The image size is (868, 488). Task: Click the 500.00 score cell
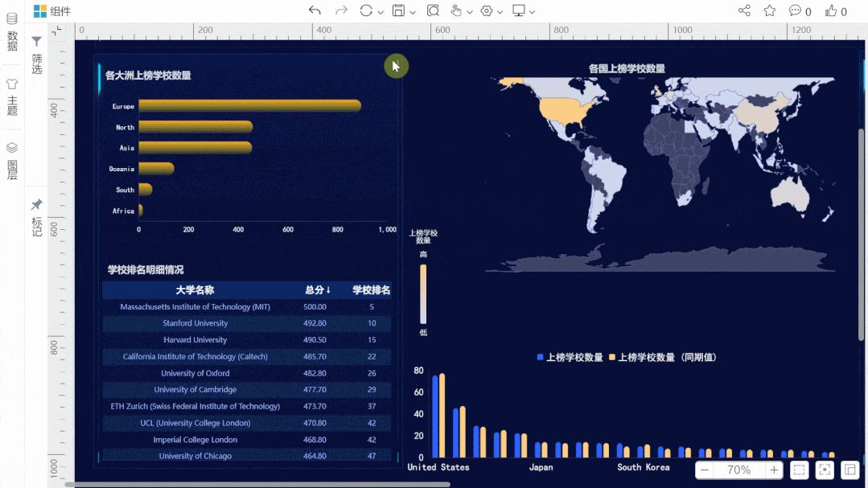(x=315, y=306)
